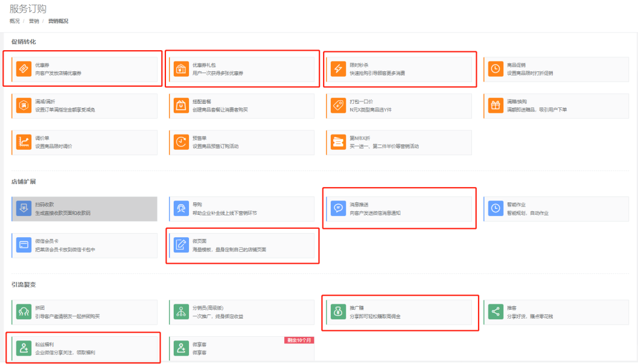The width and height of the screenshot is (638, 364).
Task: Click the 微享客 green user icon
Action: click(181, 348)
